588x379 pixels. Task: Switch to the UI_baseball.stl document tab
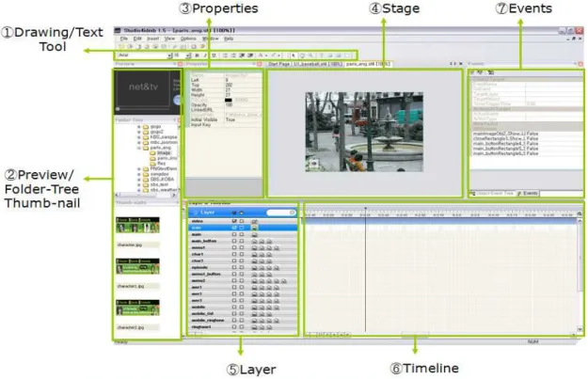click(318, 64)
